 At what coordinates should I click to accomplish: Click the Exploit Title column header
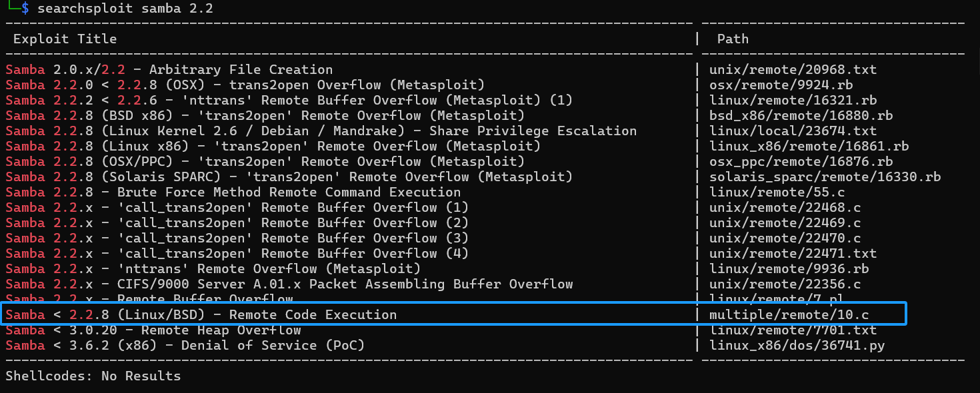(x=65, y=39)
